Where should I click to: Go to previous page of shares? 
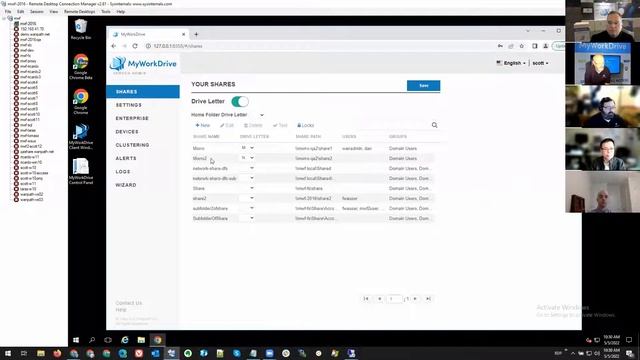pyautogui.click(x=380, y=299)
